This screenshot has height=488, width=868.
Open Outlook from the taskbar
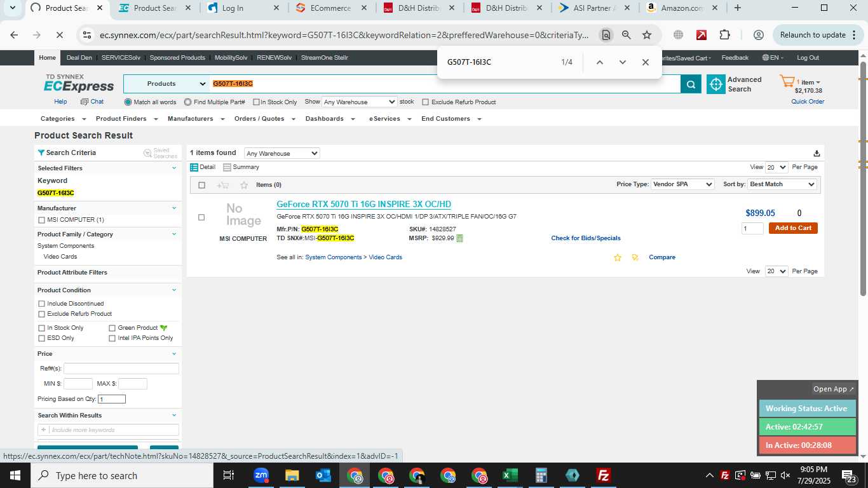(323, 475)
